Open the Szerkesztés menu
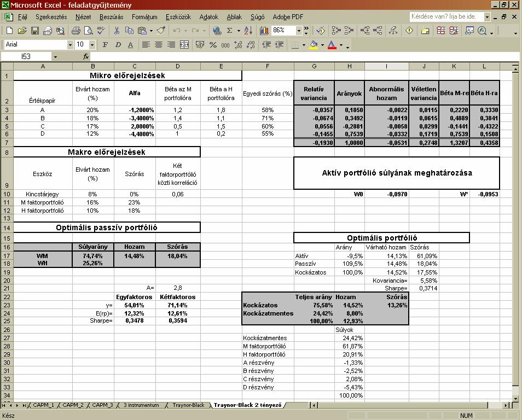Viewport: 522px width, 420px height. (51, 16)
